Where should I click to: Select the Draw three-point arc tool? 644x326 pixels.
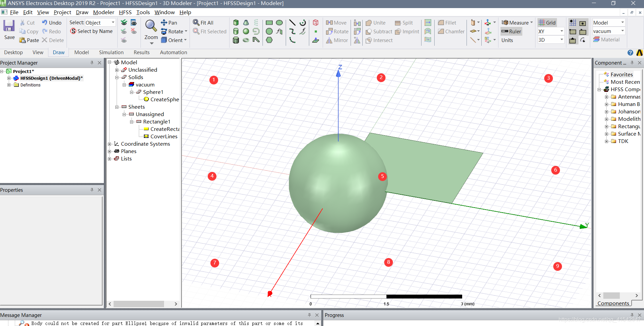(292, 40)
